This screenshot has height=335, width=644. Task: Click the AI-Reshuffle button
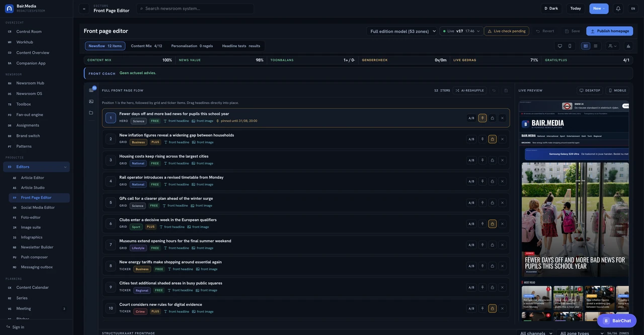click(470, 91)
